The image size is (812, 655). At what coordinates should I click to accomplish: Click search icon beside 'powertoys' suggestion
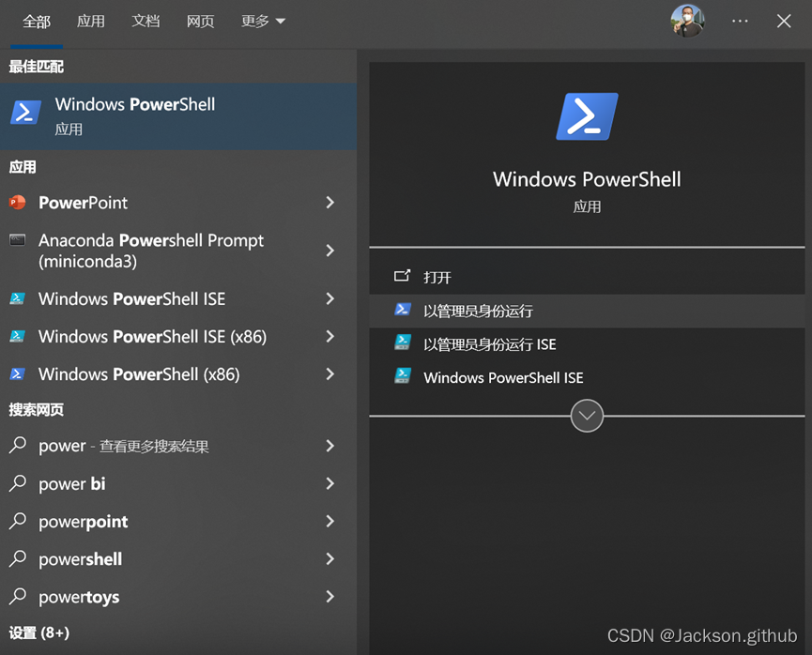[18, 596]
